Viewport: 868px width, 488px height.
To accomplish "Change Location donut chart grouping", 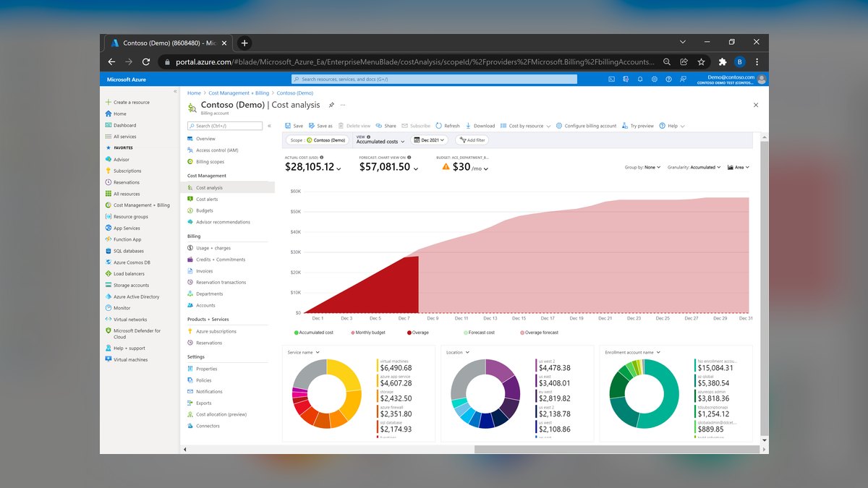I will click(x=458, y=352).
